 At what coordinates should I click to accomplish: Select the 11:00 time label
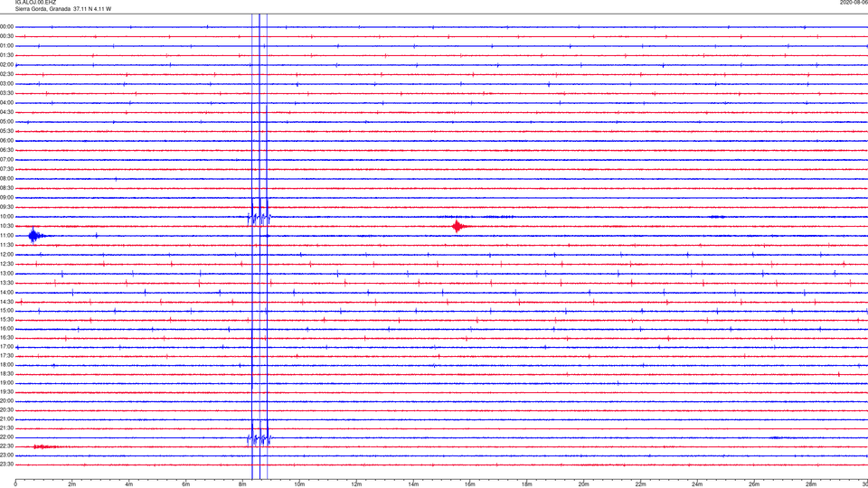coord(6,236)
